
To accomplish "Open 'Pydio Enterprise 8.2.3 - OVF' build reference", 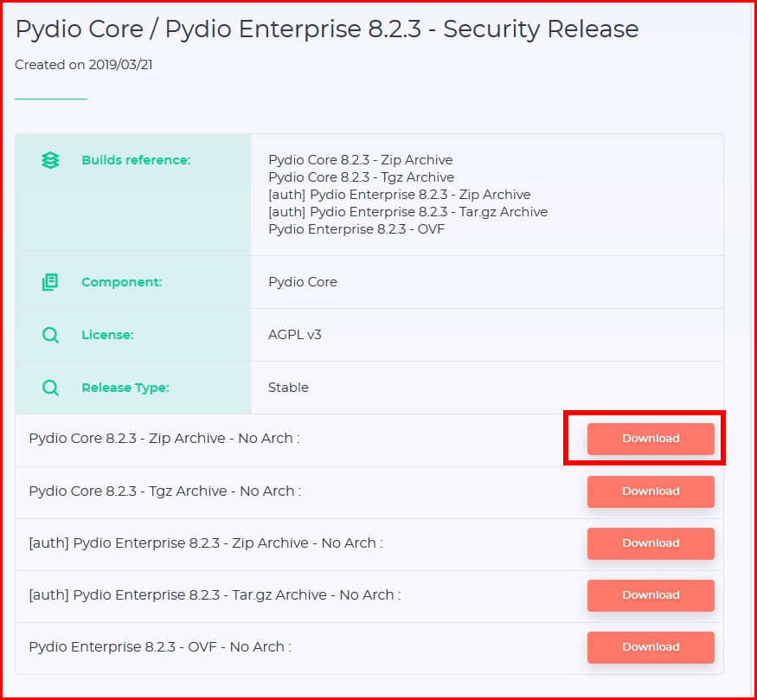I will [x=356, y=229].
